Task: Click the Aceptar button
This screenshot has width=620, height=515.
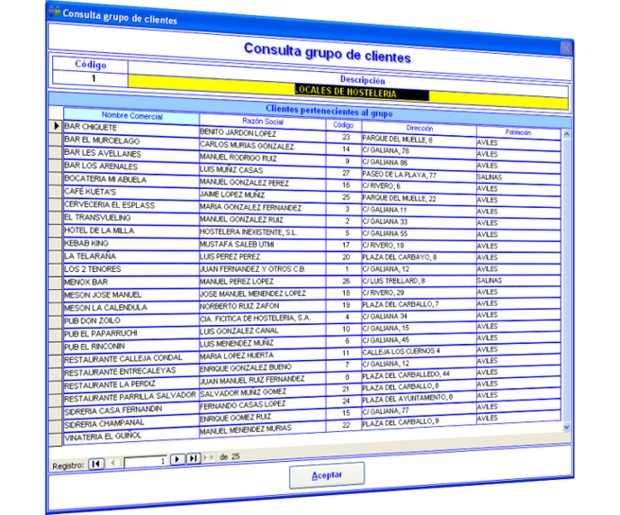Action: click(327, 475)
